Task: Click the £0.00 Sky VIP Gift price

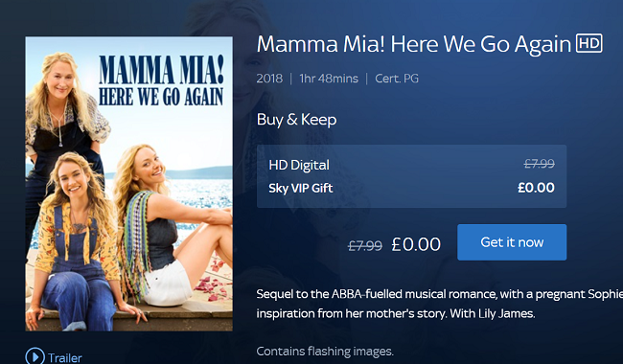Action: tap(536, 188)
